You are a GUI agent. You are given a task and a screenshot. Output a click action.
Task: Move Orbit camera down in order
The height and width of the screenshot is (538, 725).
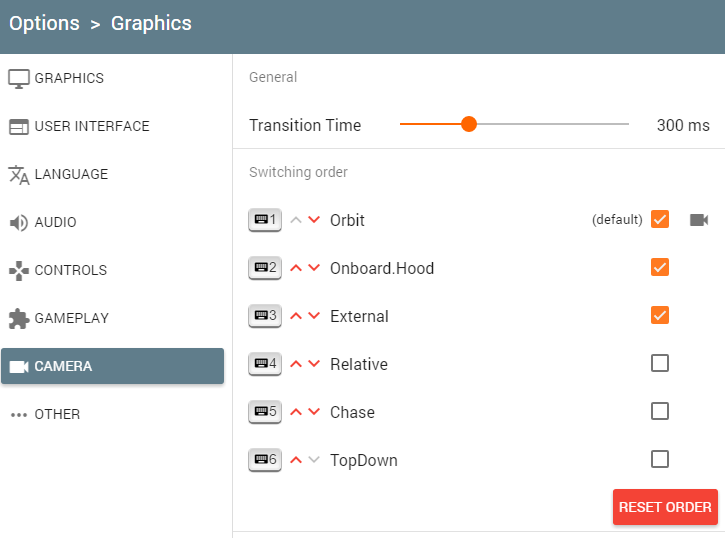click(314, 220)
